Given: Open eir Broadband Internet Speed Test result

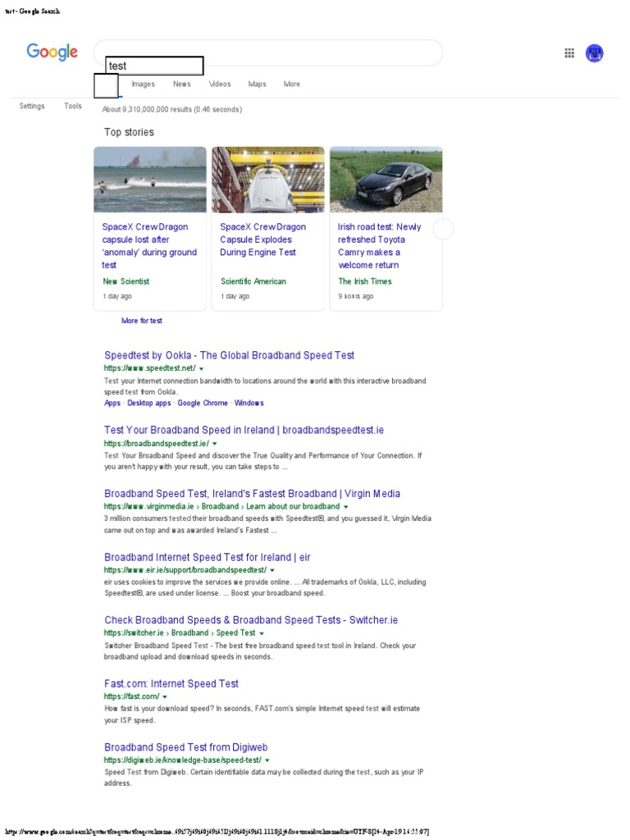Looking at the screenshot, I should [208, 557].
